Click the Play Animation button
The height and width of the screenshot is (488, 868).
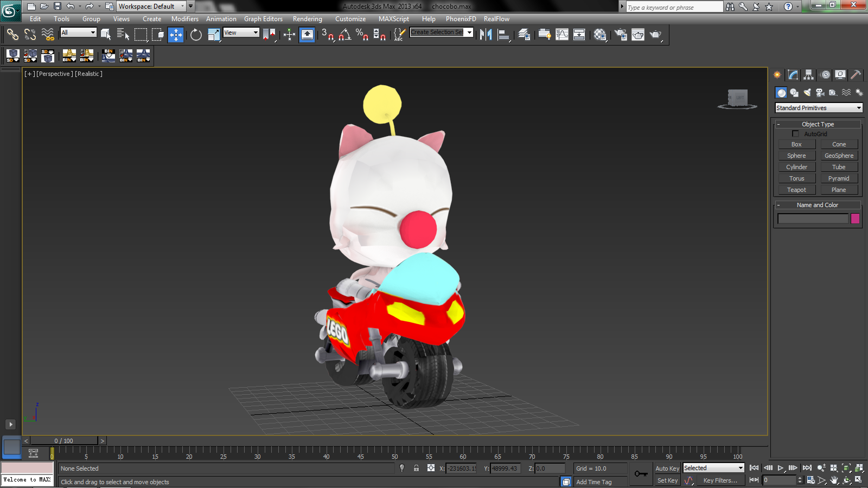coord(781,468)
